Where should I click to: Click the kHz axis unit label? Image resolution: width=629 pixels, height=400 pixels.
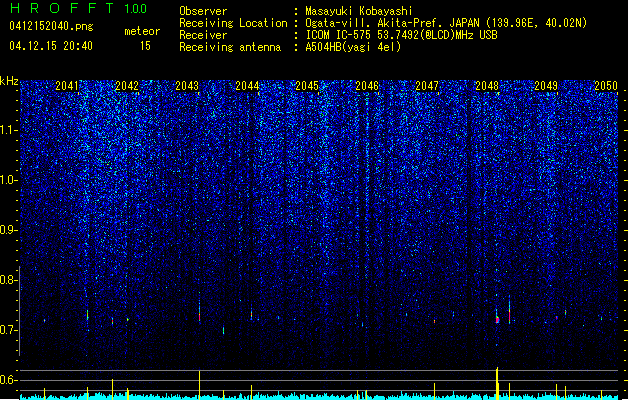tap(9, 81)
